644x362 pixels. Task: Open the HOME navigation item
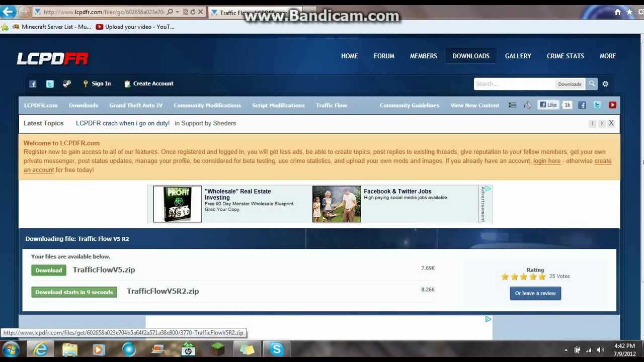pyautogui.click(x=349, y=56)
